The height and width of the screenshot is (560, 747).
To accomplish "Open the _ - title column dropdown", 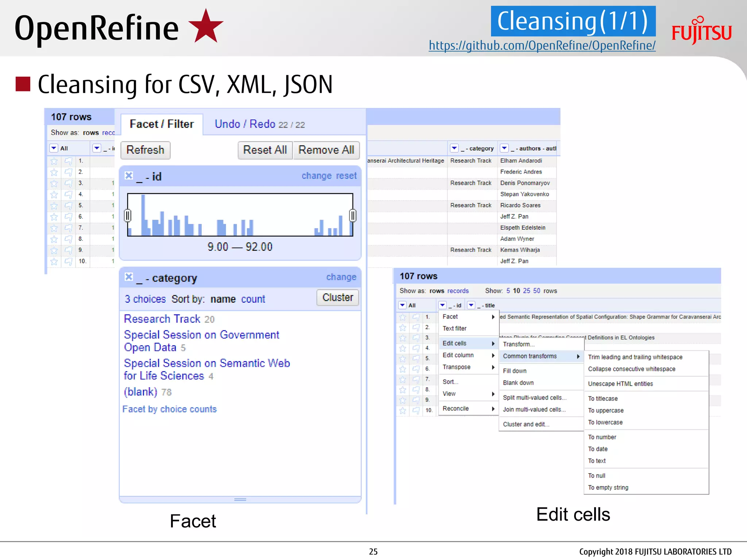I will (471, 305).
